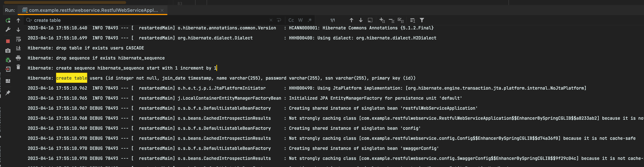The width and height of the screenshot is (644, 167).
Task: Toggle Match Case (Cc) option
Action: point(291,20)
